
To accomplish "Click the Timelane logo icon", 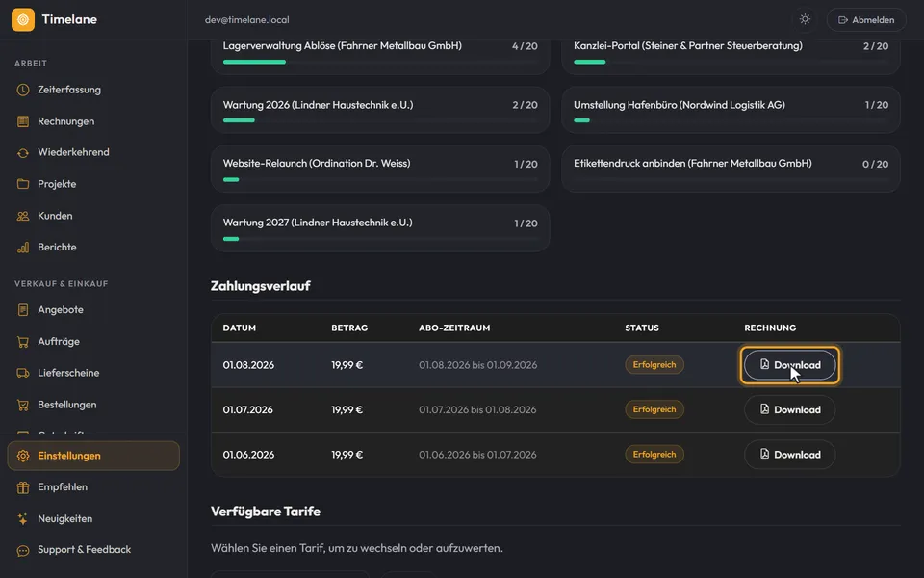I will pos(23,19).
